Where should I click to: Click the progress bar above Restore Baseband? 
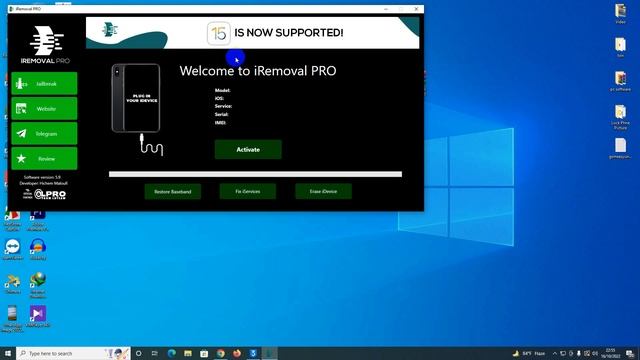pyautogui.click(x=255, y=174)
